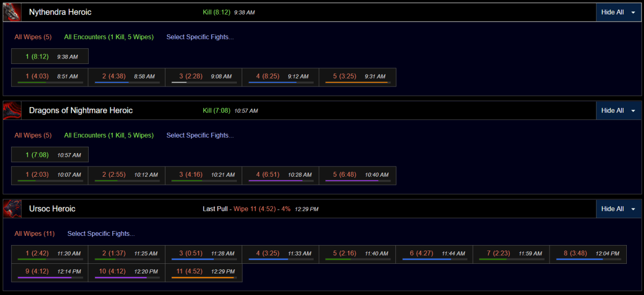Show All Encounters under Dragons of Nightmare

109,135
